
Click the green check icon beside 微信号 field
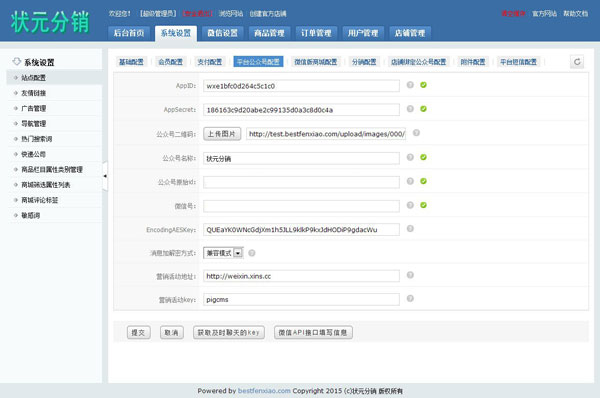click(x=423, y=205)
